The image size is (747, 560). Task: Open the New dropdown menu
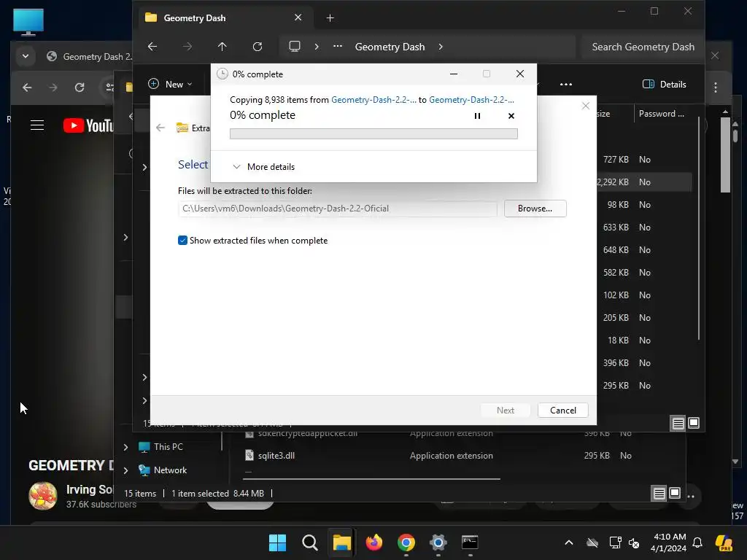(170, 85)
